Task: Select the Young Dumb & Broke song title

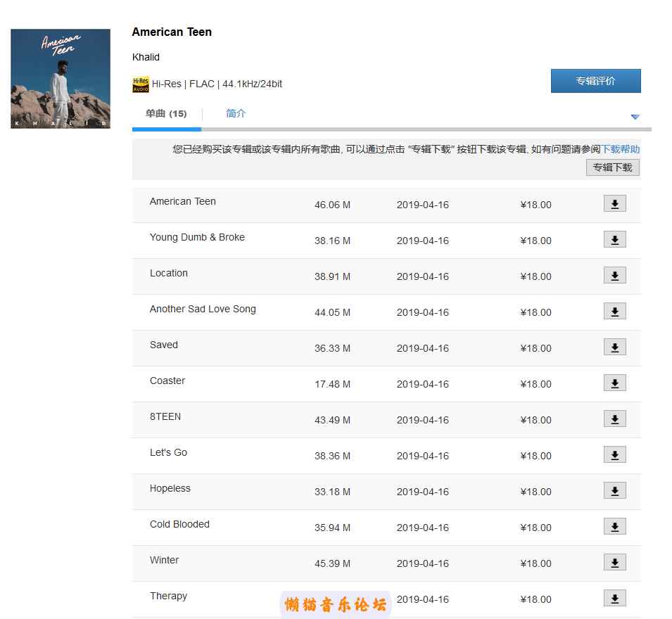Action: point(197,237)
